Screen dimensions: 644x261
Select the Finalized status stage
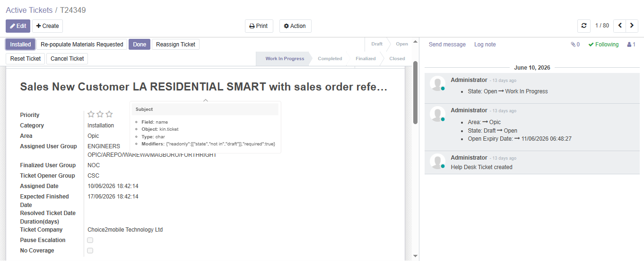(x=366, y=59)
